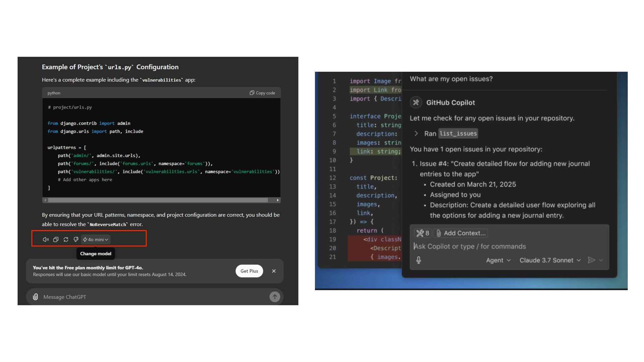The height and width of the screenshot is (362, 644).
Task: Click the 'return (' code line
Action: (370, 231)
